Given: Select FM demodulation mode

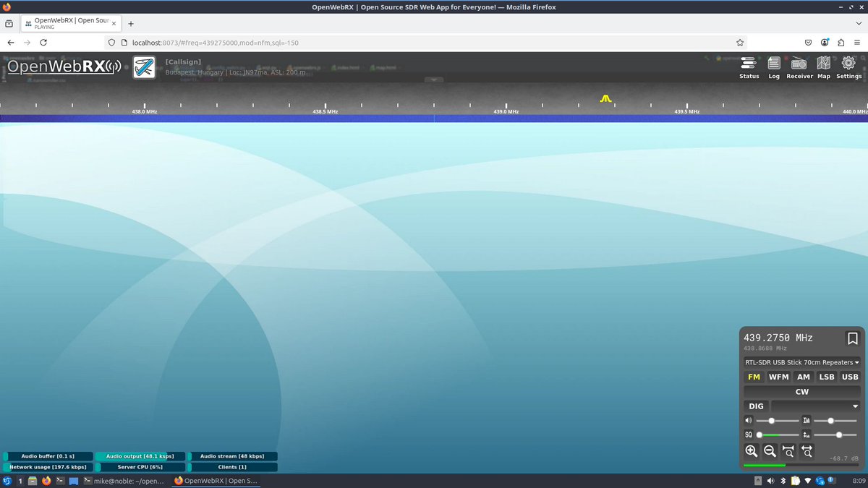Looking at the screenshot, I should [x=754, y=377].
